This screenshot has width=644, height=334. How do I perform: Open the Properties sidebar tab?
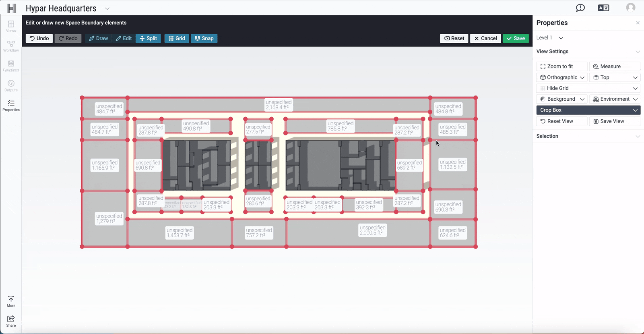11,106
